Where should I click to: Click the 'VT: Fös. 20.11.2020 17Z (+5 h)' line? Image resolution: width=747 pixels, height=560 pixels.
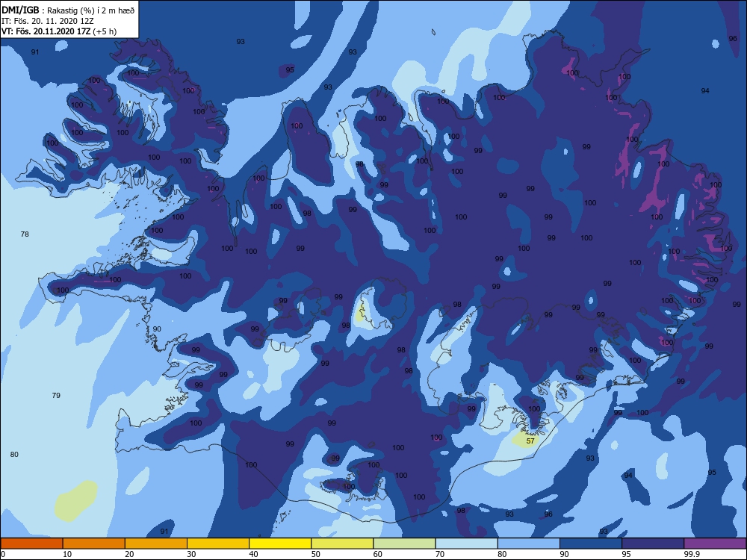[x=59, y=31]
